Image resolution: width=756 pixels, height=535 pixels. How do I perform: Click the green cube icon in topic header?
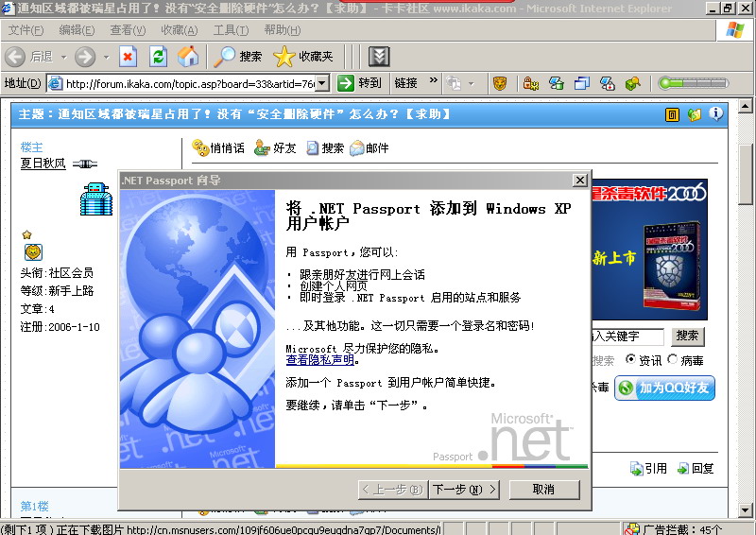(694, 114)
